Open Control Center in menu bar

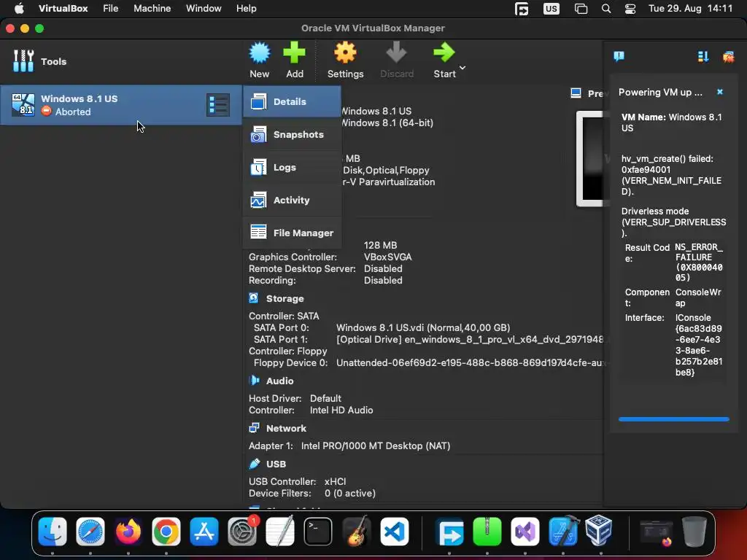(630, 9)
